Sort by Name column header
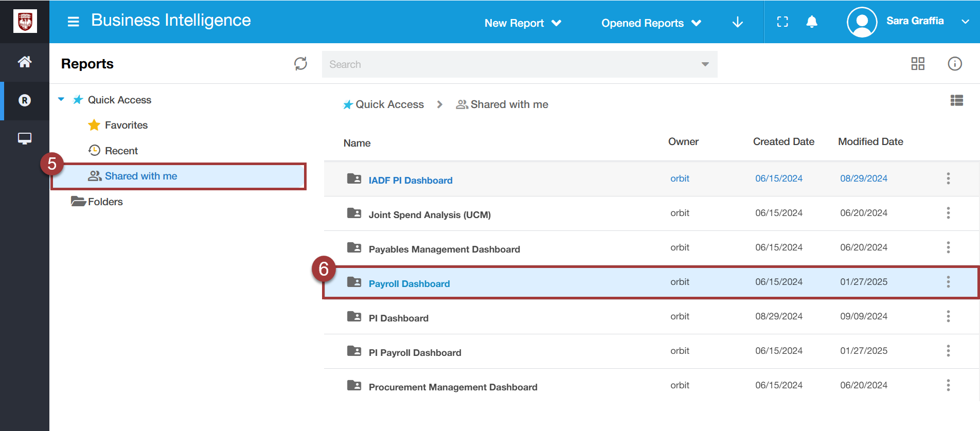The width and height of the screenshot is (980, 431). point(357,143)
